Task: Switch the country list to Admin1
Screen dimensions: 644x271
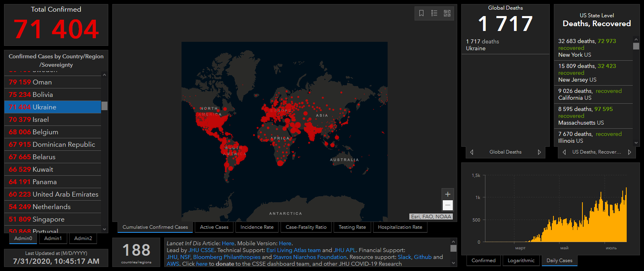Action: click(53, 238)
